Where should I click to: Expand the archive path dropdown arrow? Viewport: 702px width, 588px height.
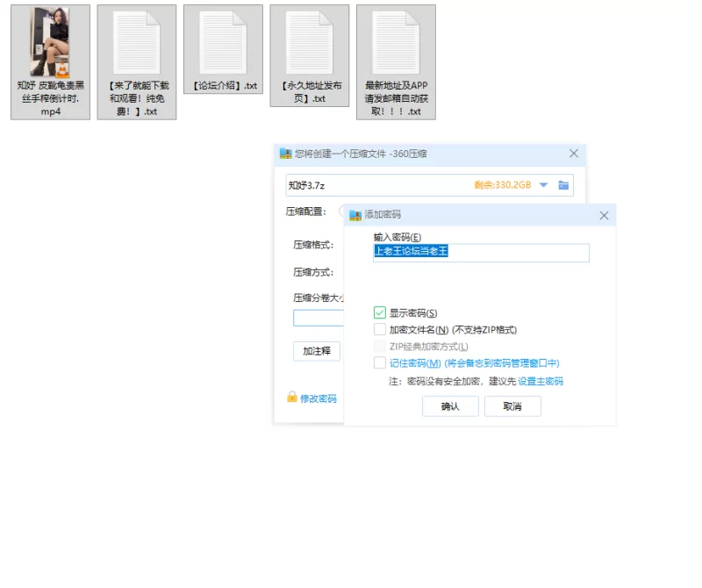[543, 185]
